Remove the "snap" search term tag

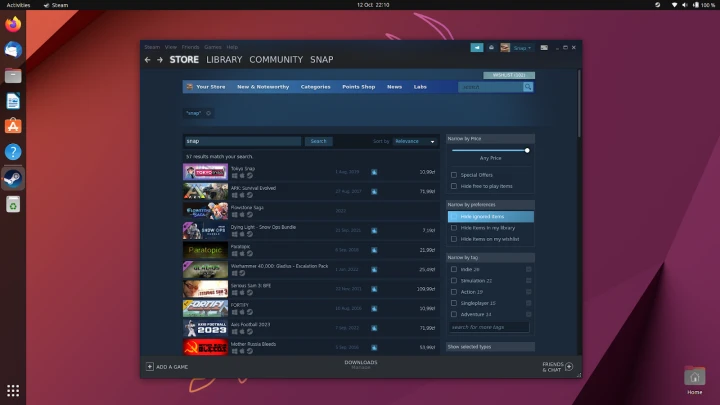click(x=208, y=113)
